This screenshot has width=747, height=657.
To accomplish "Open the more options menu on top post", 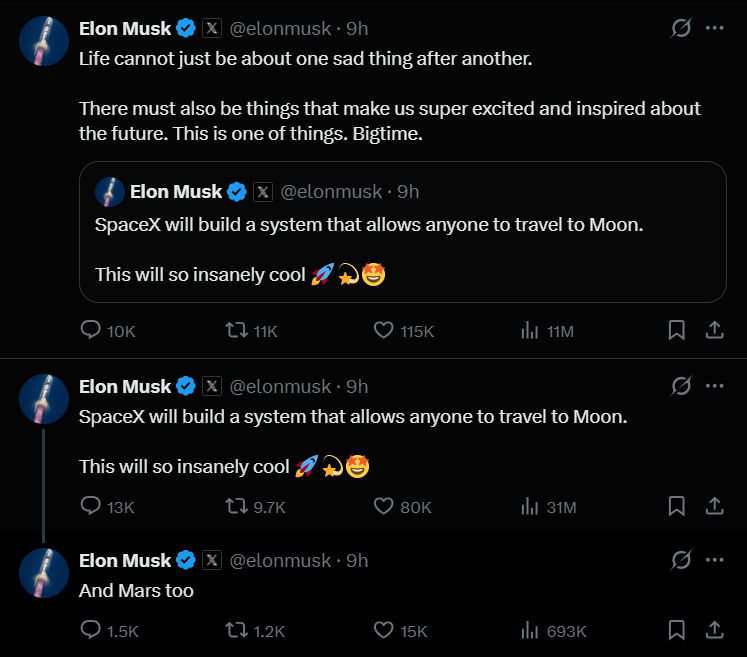I will click(714, 29).
